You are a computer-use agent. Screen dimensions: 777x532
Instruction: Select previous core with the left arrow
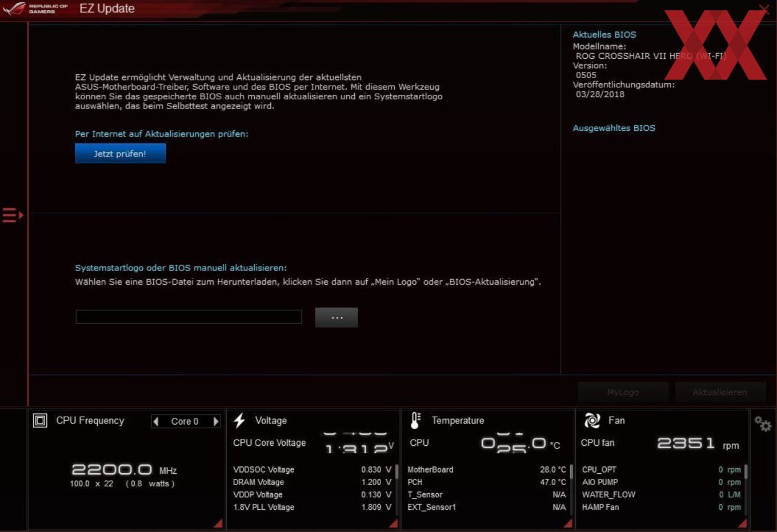pos(156,421)
